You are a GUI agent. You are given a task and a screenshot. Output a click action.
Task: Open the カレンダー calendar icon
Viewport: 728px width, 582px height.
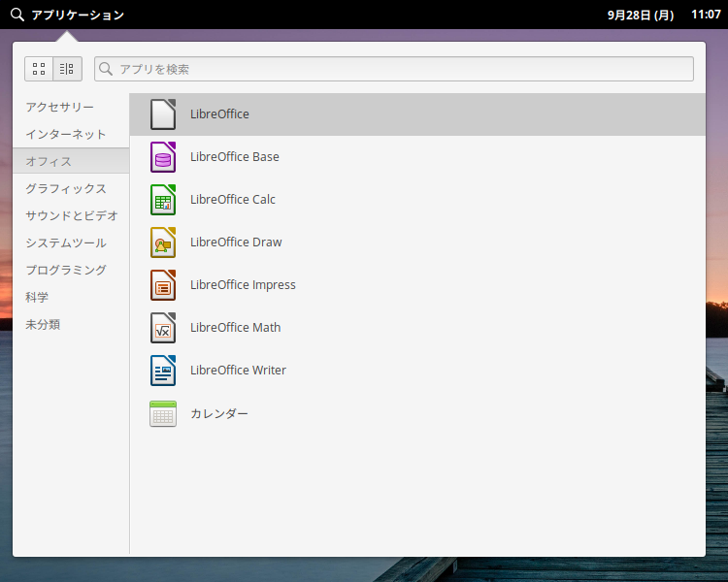[x=163, y=413]
